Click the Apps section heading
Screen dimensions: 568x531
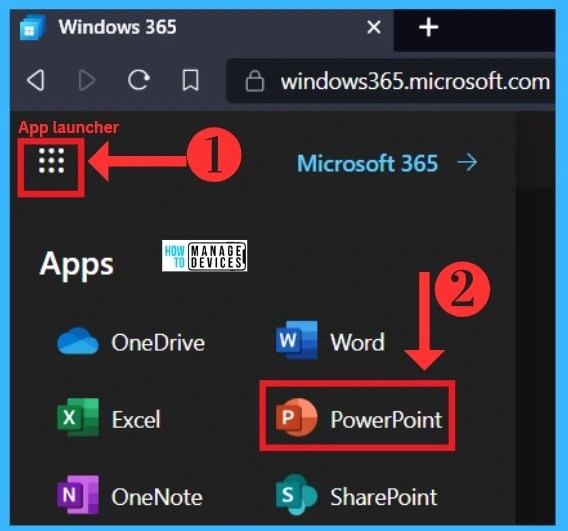[76, 265]
